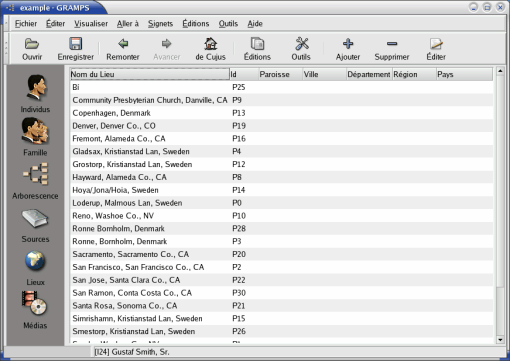Open the Aide menu
The image size is (510, 361).
255,24
